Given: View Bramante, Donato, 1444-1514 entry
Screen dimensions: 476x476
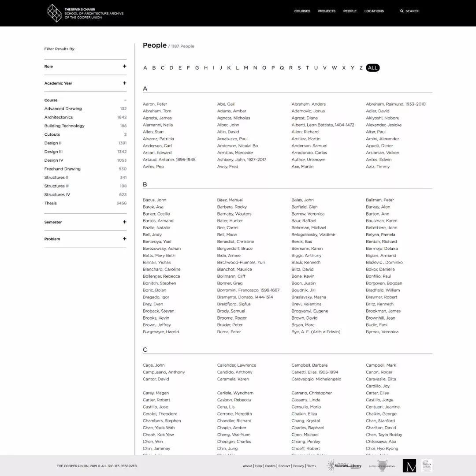Looking at the screenshot, I should coord(245,297).
